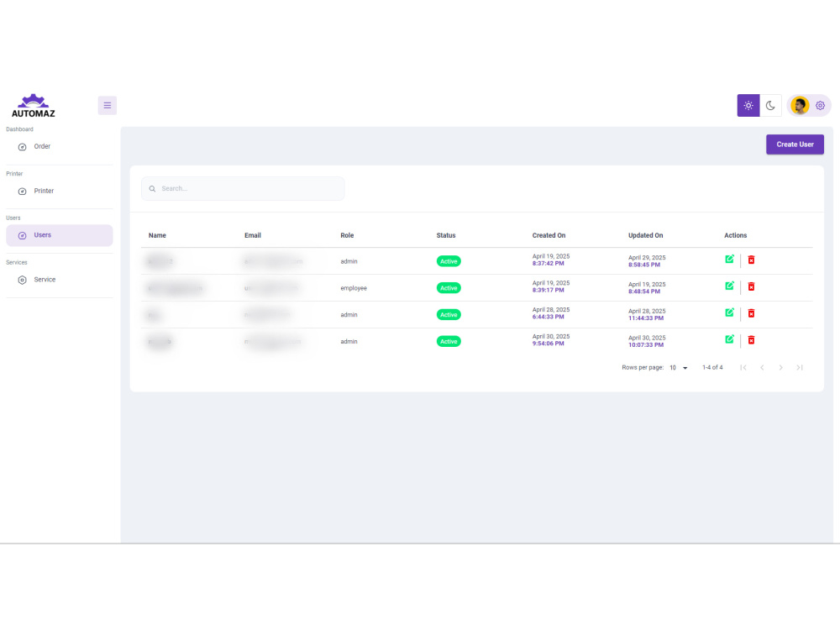Sort by Role column header

point(347,236)
